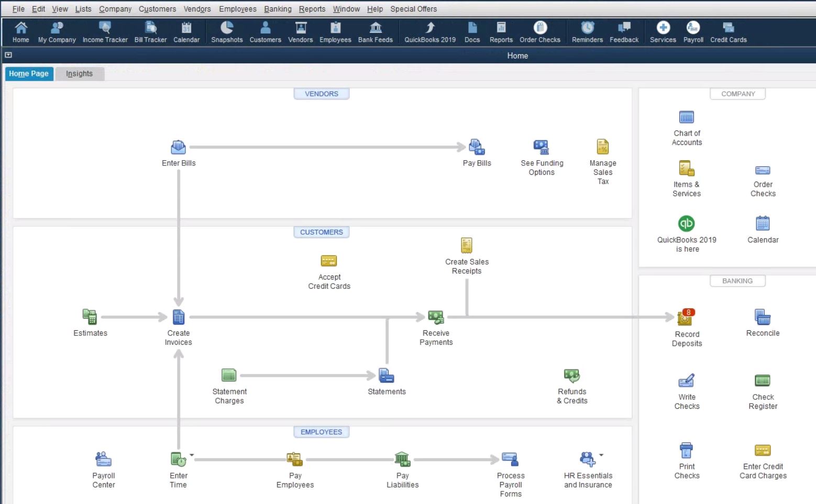Image resolution: width=816 pixels, height=504 pixels.
Task: Open the Check Register icon
Action: point(763,380)
